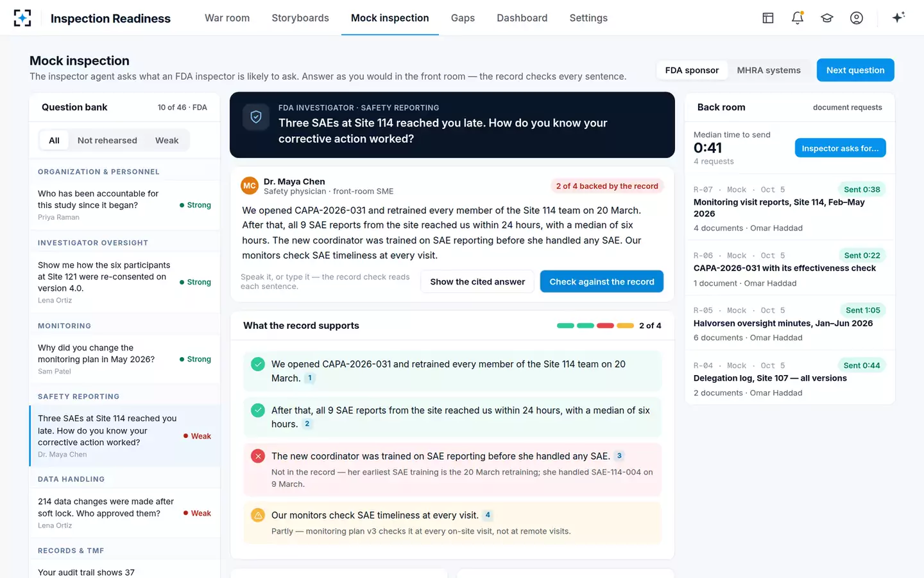The width and height of the screenshot is (924, 578).
Task: Click the shield icon in the investigator question banner
Action: click(256, 117)
